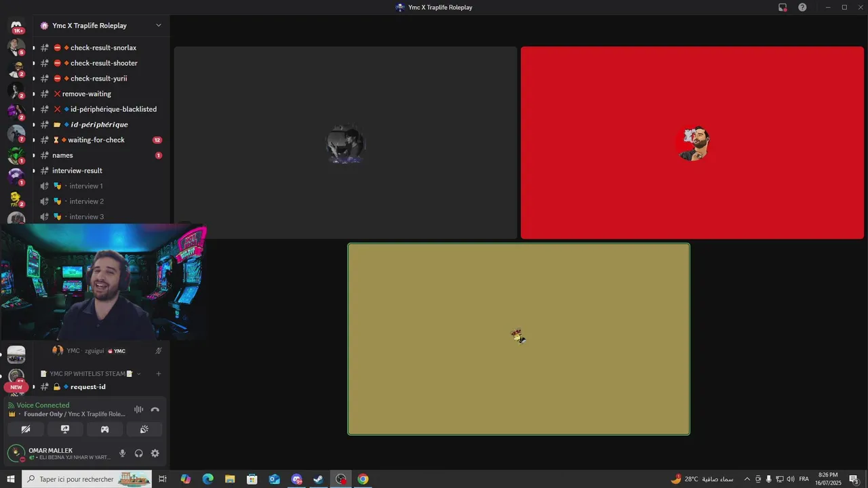Expand threads arrow beside waiting-for-check
The image size is (868, 488).
pos(33,140)
